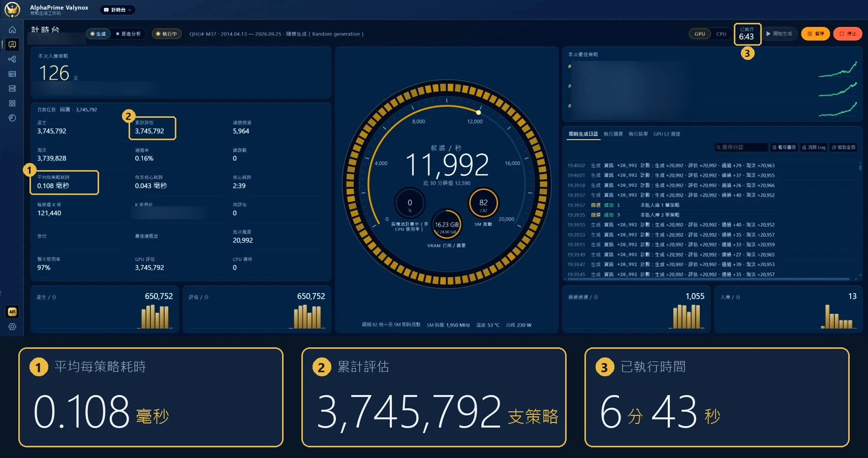This screenshot has width=868, height=458.
Task: Click the SM activity ring showing 82
Action: coord(483,203)
